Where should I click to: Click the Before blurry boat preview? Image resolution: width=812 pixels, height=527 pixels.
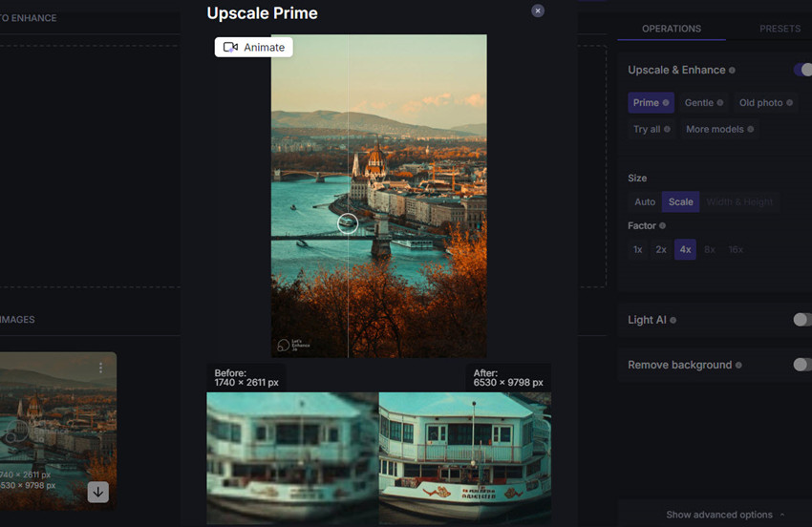[292, 457]
